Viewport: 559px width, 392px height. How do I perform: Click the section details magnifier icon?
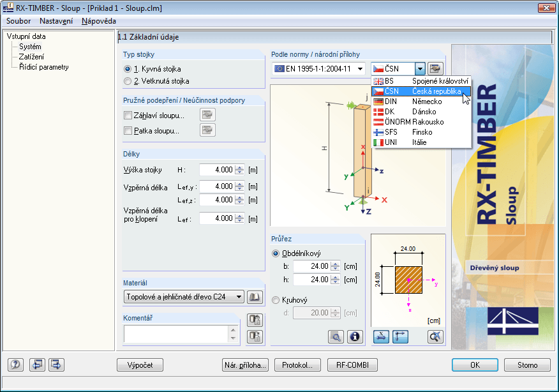point(336,336)
